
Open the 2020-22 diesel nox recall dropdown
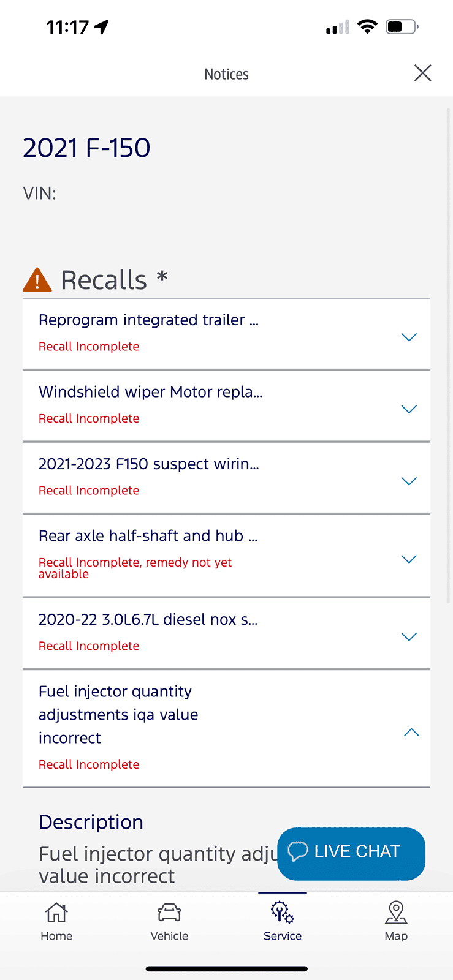click(409, 636)
